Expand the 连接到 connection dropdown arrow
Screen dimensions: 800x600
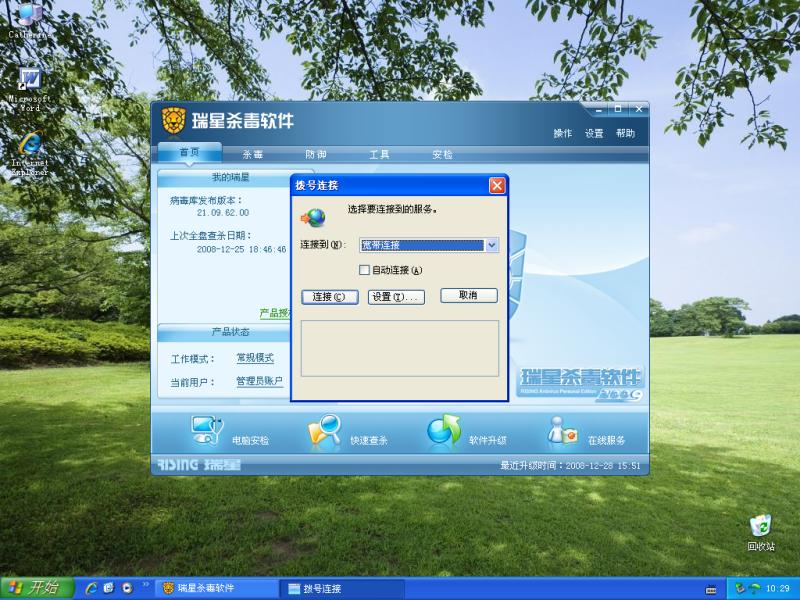(491, 245)
